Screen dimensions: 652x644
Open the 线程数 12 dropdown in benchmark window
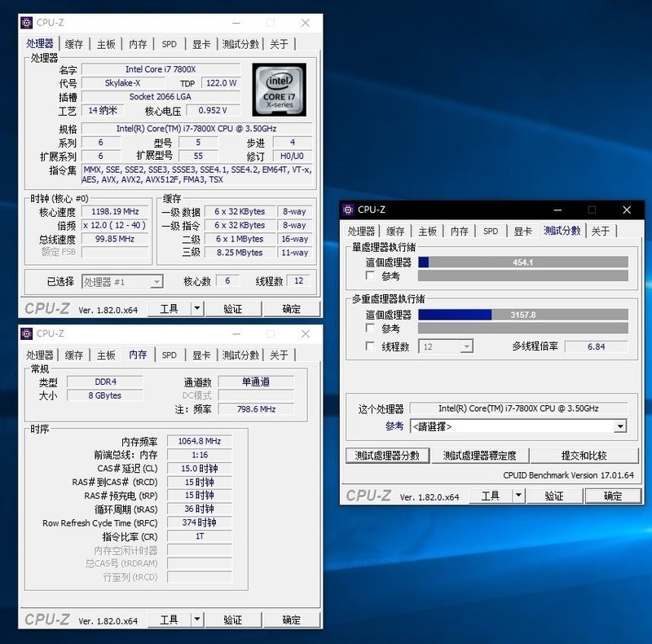(x=467, y=346)
